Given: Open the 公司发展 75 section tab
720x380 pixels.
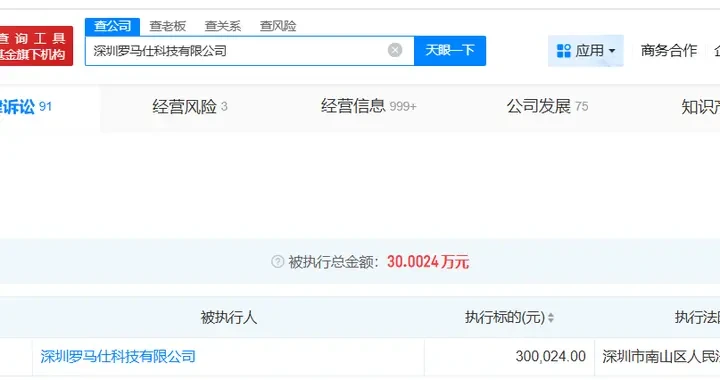Looking at the screenshot, I should pos(547,106).
